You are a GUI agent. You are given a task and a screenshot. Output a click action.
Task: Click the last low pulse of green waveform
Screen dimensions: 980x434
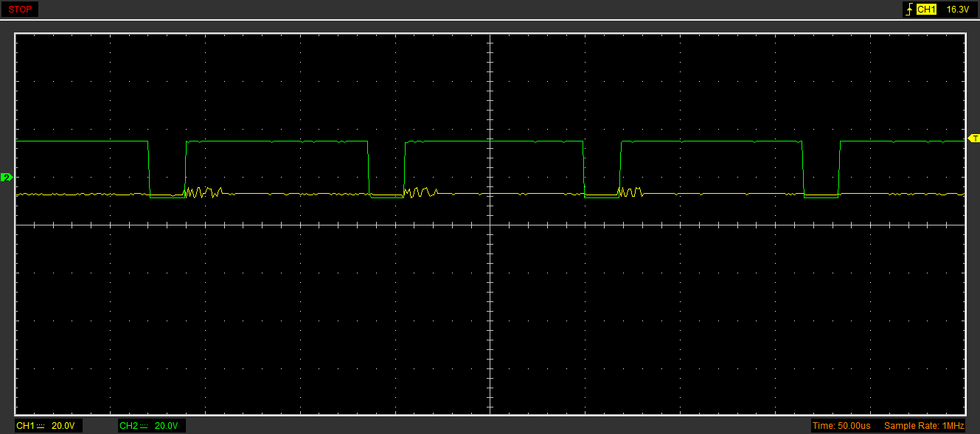pyautogui.click(x=821, y=197)
